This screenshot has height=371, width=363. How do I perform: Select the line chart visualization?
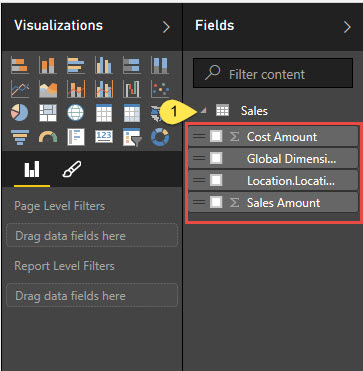(19, 89)
